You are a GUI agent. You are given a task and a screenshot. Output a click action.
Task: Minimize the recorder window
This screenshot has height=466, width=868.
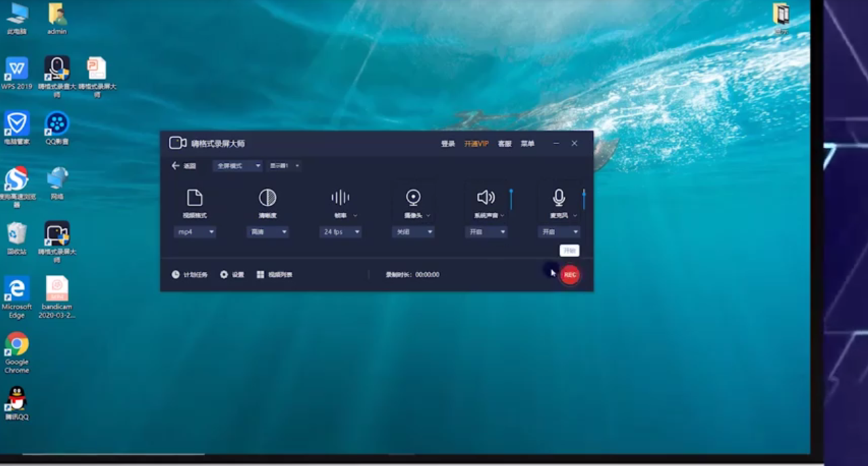pos(557,144)
